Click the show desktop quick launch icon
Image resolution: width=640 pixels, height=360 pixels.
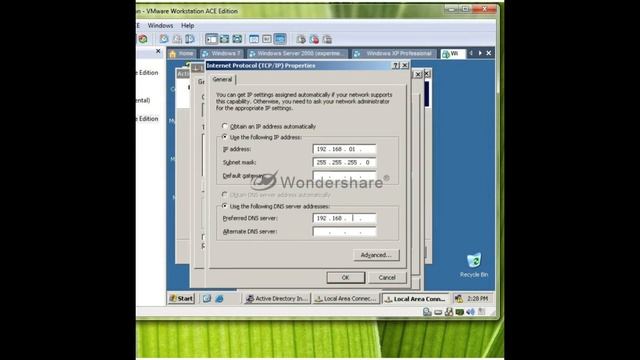click(x=207, y=299)
